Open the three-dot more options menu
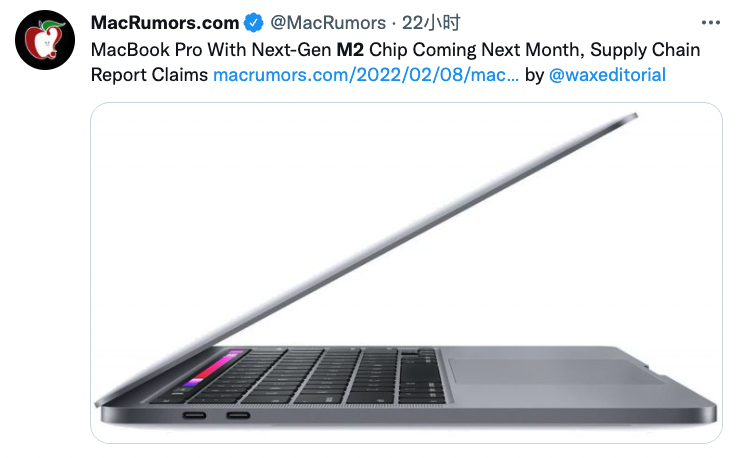This screenshot has height=458, width=740. tap(710, 23)
